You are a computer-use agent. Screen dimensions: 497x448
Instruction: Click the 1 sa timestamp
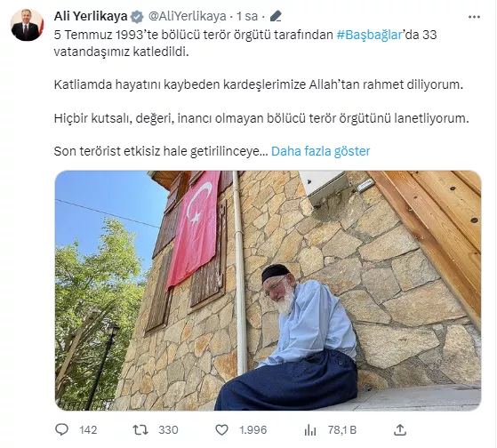(247, 17)
